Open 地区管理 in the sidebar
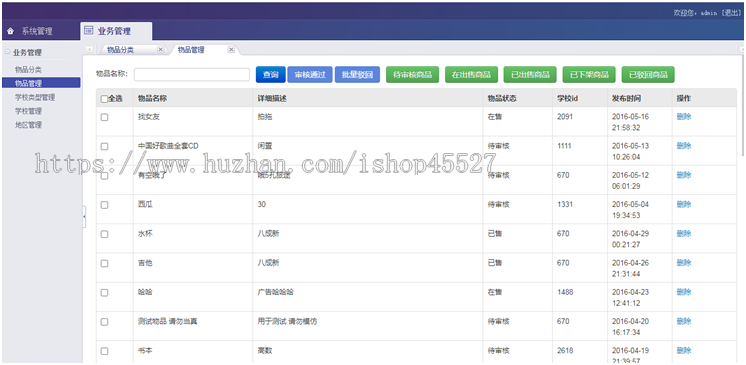The width and height of the screenshot is (746, 365). pyautogui.click(x=28, y=125)
